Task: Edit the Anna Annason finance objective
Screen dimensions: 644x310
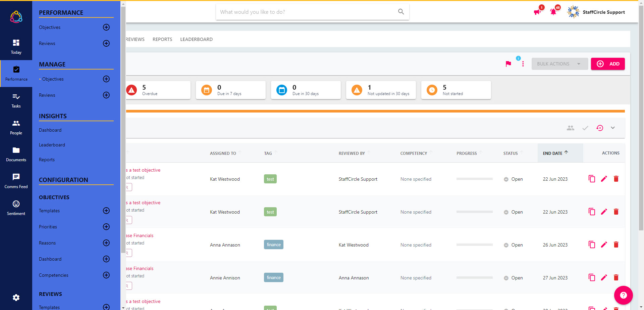Action: 604,245
